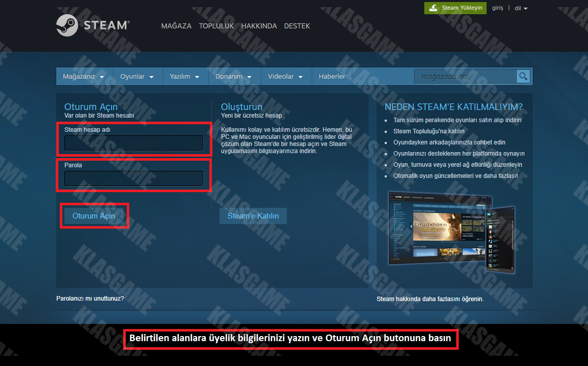Follow Steam hakkında daha fazlasını öğrenin link

click(430, 299)
